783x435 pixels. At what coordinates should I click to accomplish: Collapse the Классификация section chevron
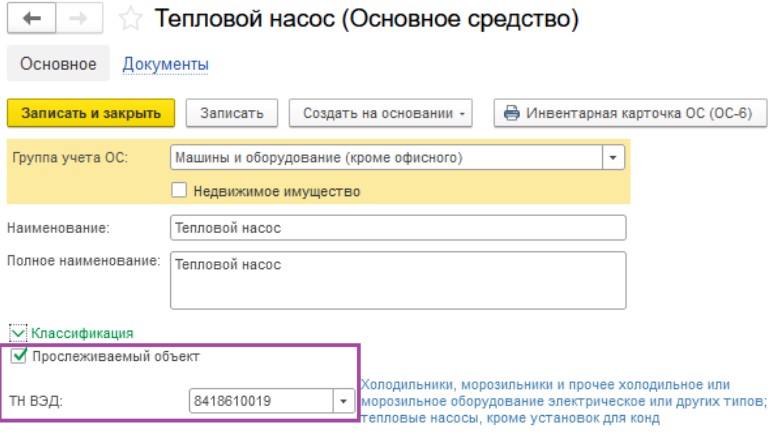18,333
